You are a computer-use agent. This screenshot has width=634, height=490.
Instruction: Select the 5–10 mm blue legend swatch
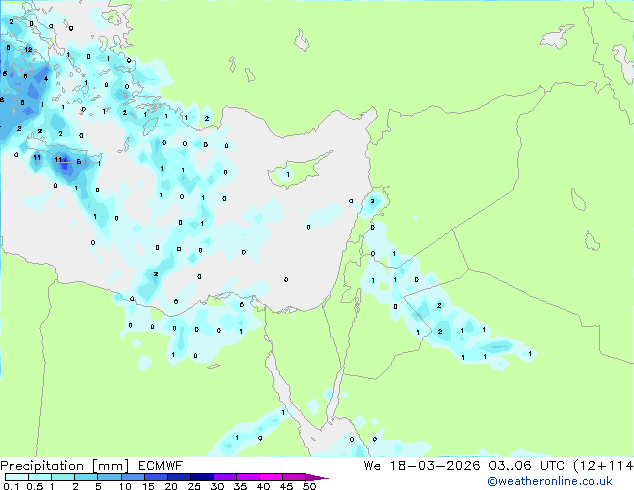tap(109, 477)
